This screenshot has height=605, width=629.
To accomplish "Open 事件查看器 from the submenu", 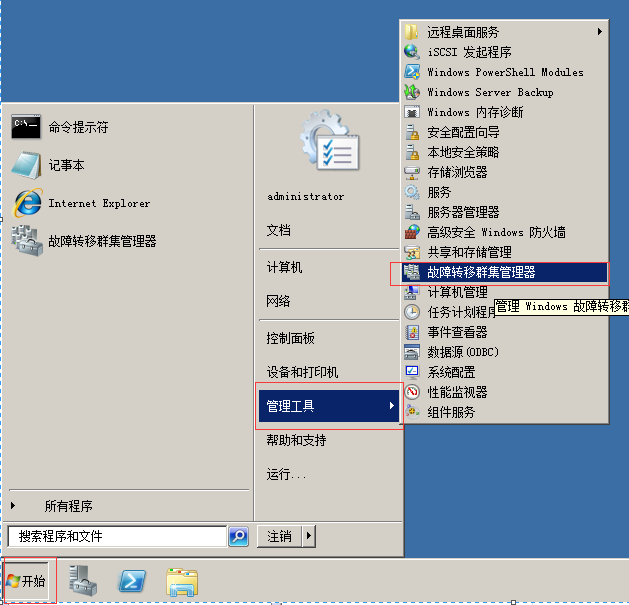I will tap(457, 332).
